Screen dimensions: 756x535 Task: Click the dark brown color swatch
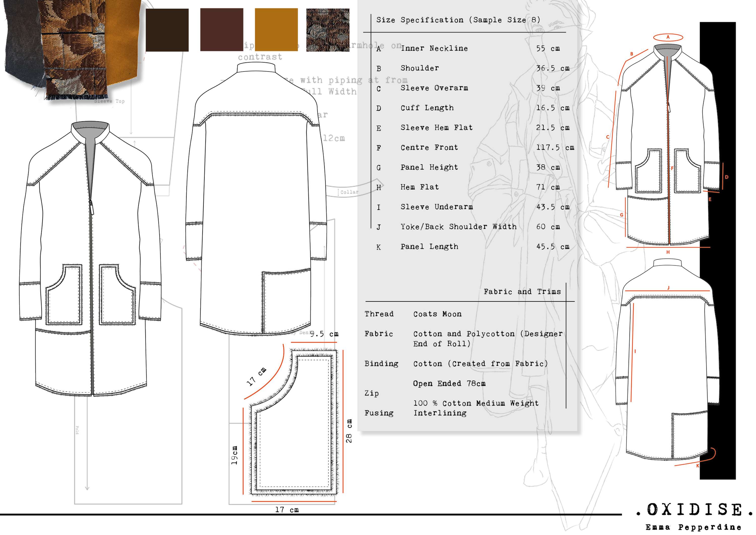[167, 30]
